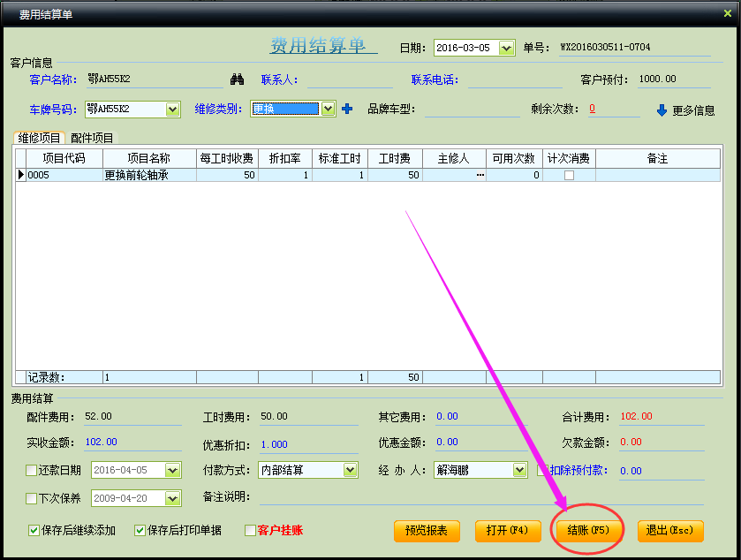This screenshot has height=560, width=741.
Task: Click the 联系电话 input field
Action: [516, 79]
